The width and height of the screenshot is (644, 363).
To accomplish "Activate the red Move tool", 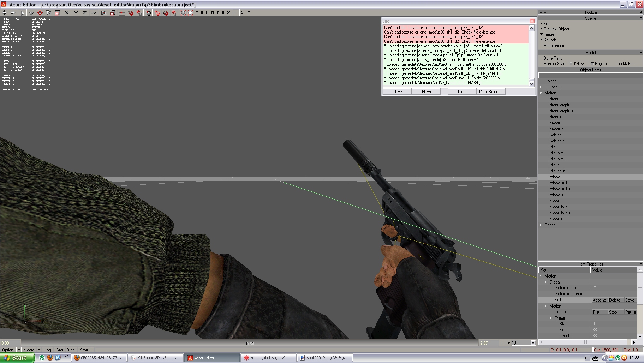I will point(40,13).
